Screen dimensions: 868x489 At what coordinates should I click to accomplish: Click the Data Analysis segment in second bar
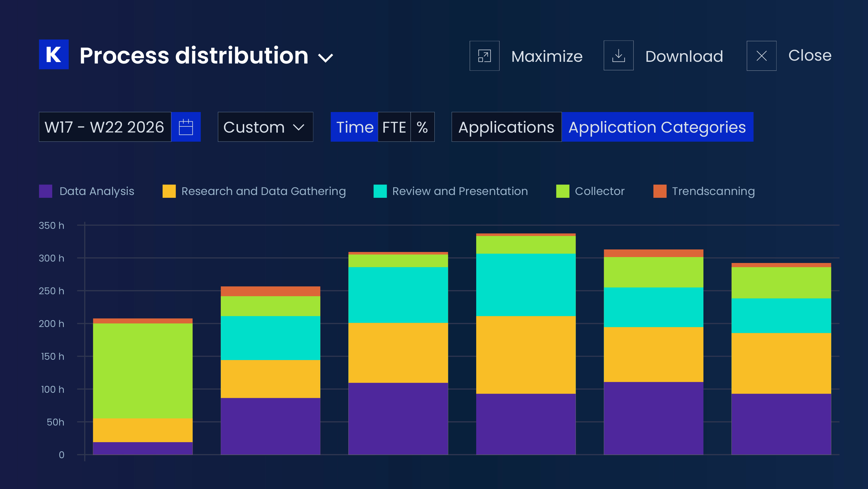[270, 426]
